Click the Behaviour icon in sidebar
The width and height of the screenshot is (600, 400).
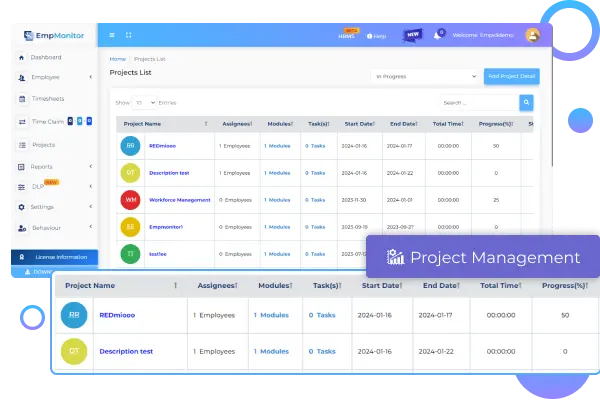click(22, 228)
